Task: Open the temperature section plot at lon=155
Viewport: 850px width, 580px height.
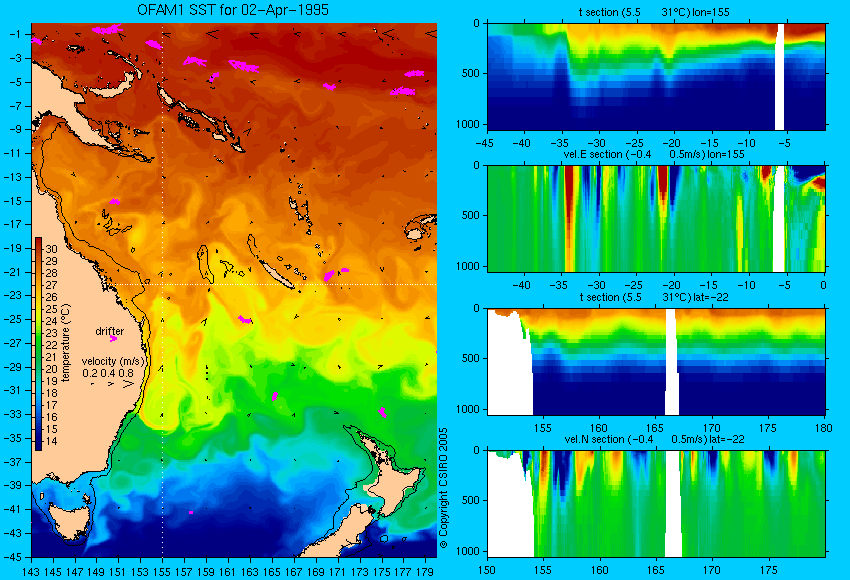Action: coord(656,76)
